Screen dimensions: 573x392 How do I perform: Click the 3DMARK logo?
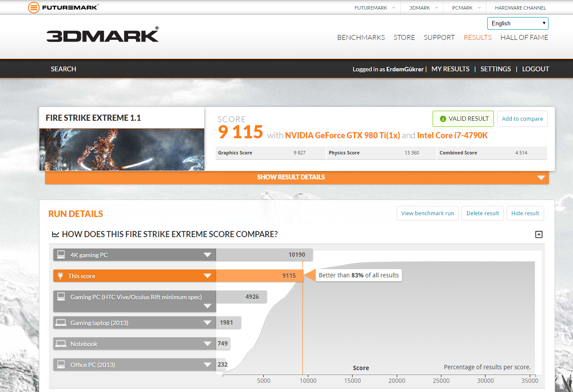pos(103,35)
